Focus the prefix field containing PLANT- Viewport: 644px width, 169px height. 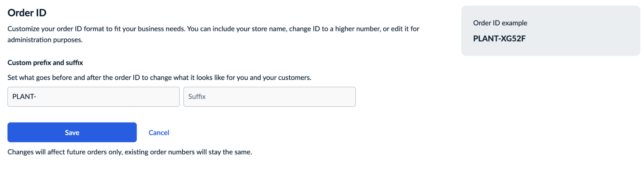coord(93,97)
